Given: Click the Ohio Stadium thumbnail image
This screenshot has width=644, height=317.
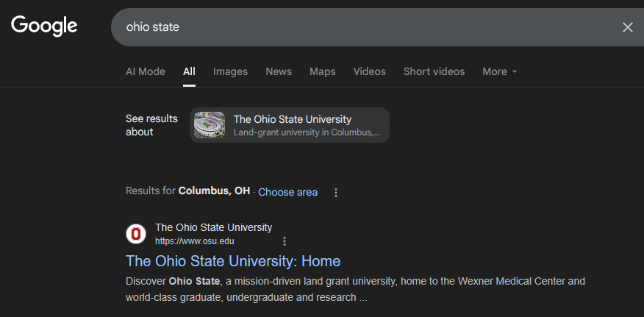Looking at the screenshot, I should [x=210, y=125].
